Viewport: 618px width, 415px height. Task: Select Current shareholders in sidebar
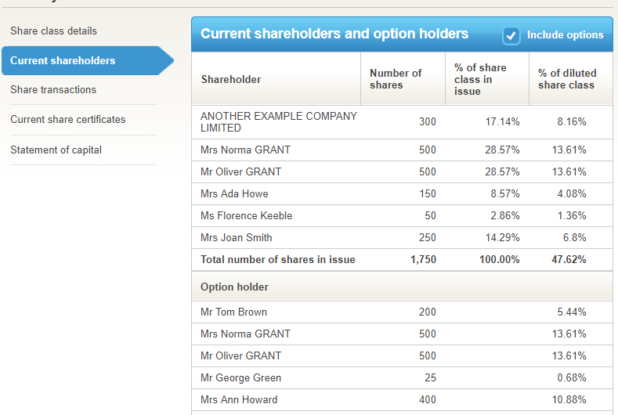tap(62, 61)
